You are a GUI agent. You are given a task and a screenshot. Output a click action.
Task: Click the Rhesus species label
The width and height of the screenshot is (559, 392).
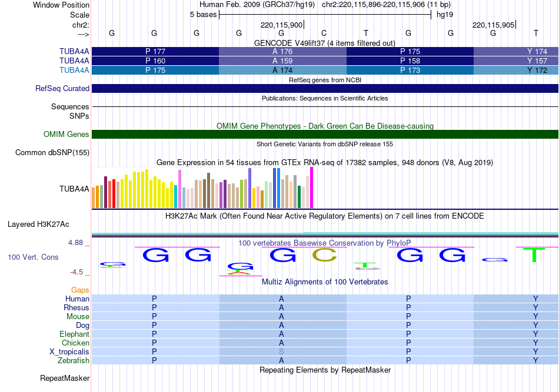76,307
